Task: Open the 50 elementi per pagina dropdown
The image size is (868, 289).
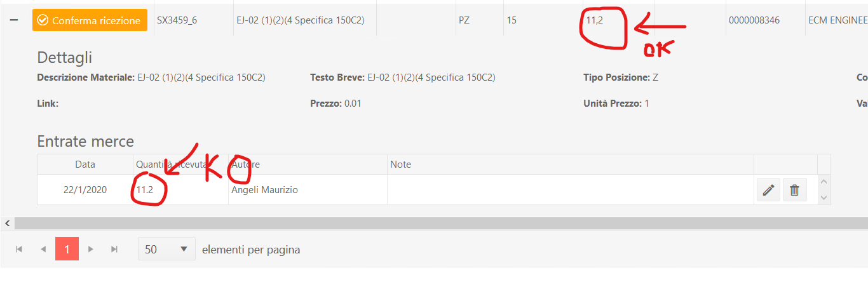Action: 166,250
